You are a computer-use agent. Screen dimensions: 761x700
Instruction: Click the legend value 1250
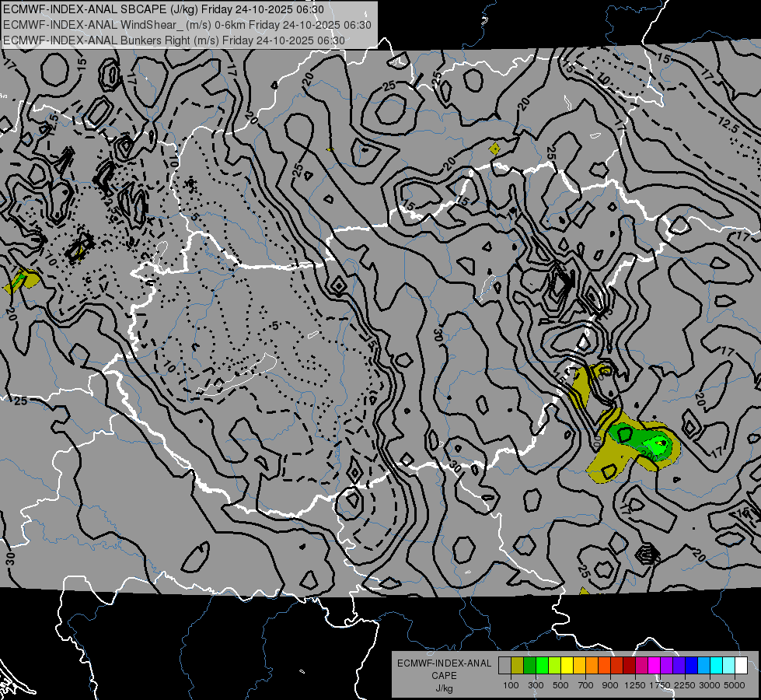635,685
